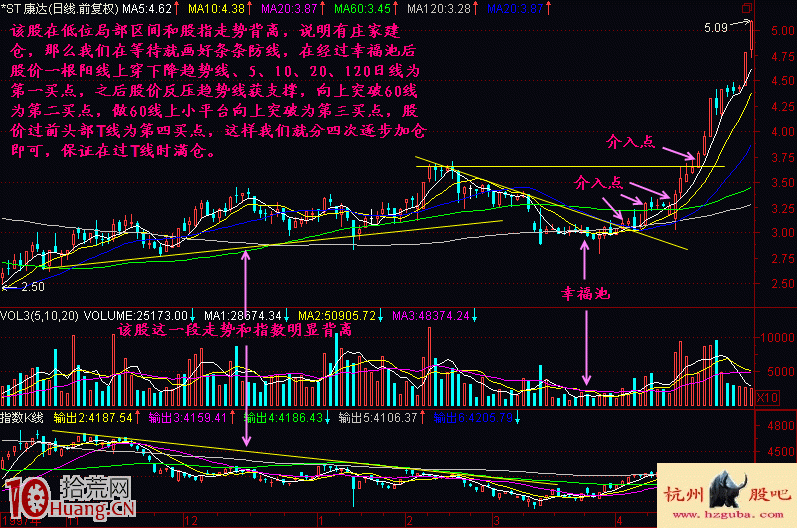
Task: Click the 2.75 price axis label
Action: 782,259
